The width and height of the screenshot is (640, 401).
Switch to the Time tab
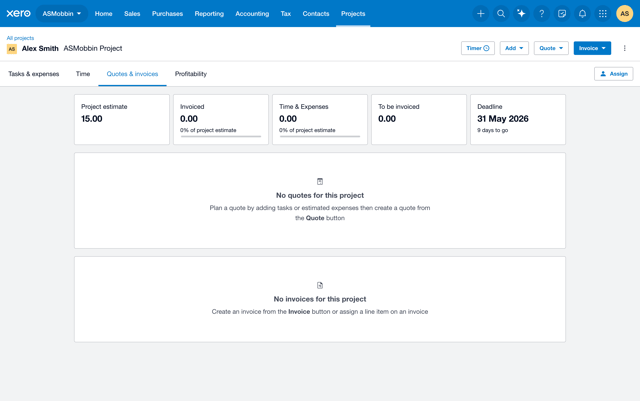83,74
